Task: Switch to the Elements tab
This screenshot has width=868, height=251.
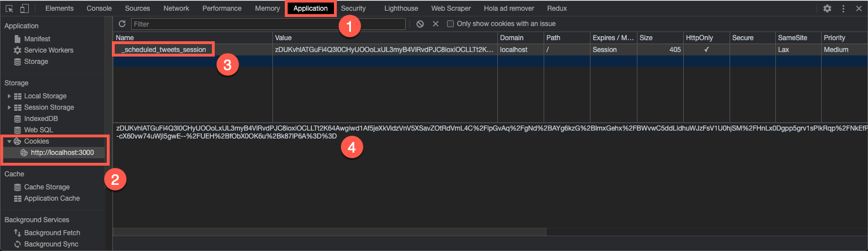Action: tap(59, 8)
